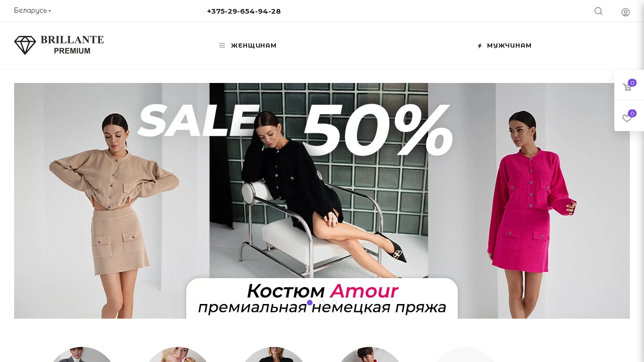Click the cart item count badge
Viewport: 644px width, 362px height.
point(632,83)
